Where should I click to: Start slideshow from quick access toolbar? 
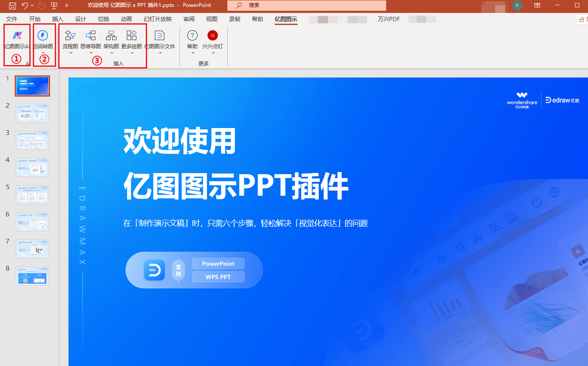click(x=54, y=5)
